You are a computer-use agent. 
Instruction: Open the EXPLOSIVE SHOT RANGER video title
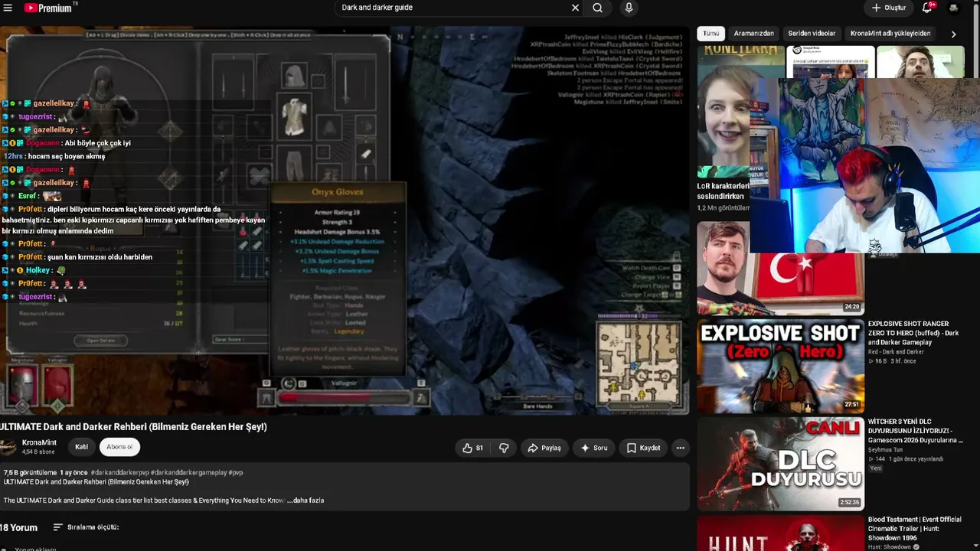click(x=913, y=333)
